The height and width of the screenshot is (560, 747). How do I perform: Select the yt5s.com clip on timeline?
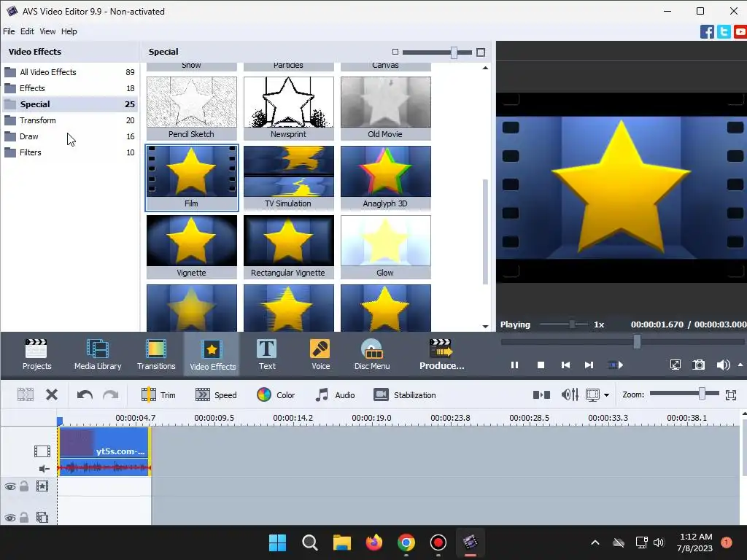[104, 451]
